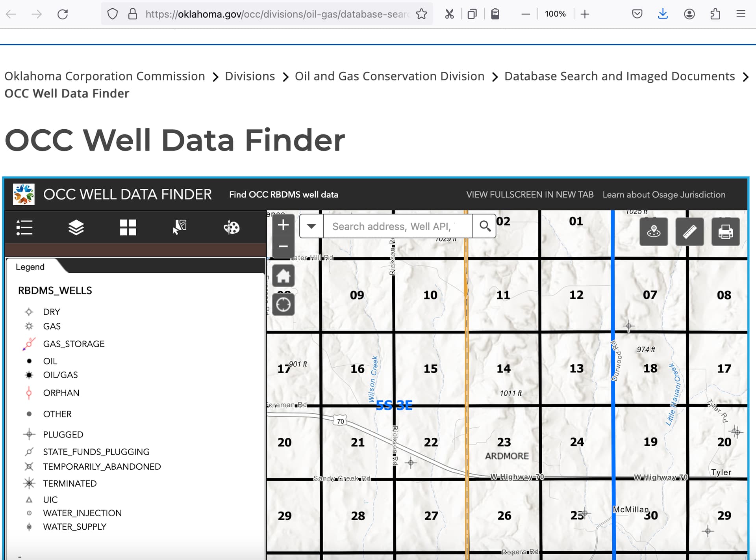
Task: Open the palette-style widget icon
Action: coord(231,227)
